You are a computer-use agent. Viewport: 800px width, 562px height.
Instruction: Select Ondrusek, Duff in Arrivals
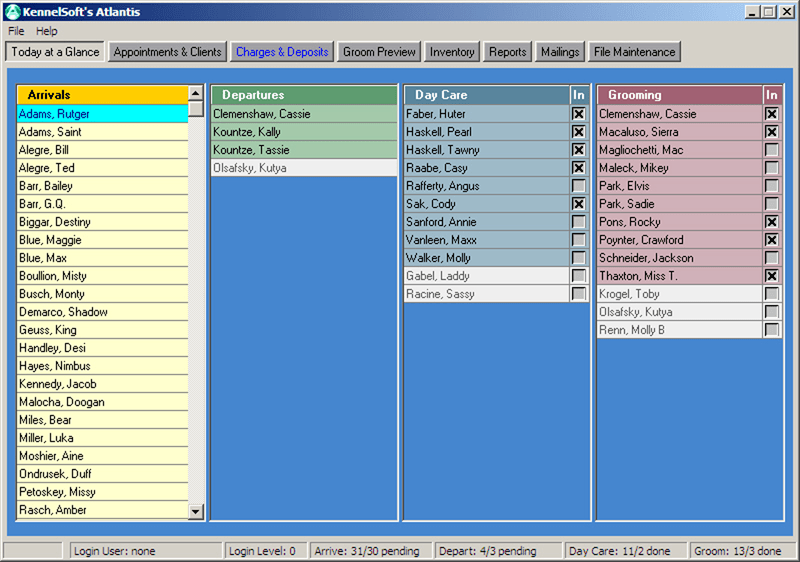pos(103,474)
